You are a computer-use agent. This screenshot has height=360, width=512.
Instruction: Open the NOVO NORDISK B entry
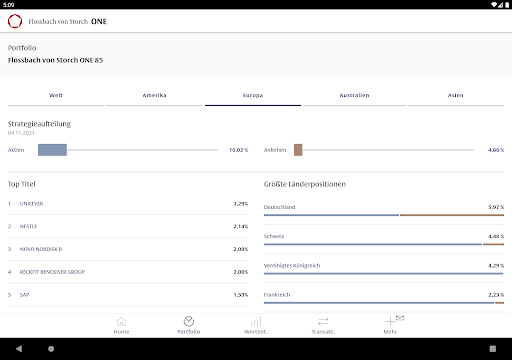point(128,249)
